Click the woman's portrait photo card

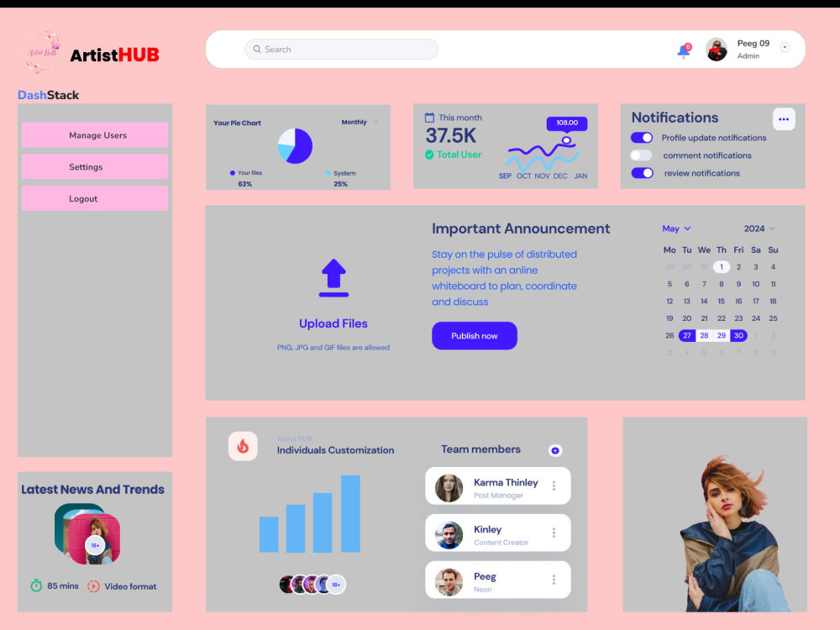(x=715, y=514)
